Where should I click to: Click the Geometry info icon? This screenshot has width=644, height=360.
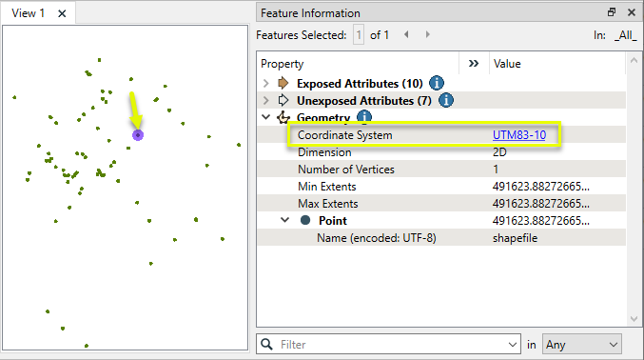click(364, 117)
